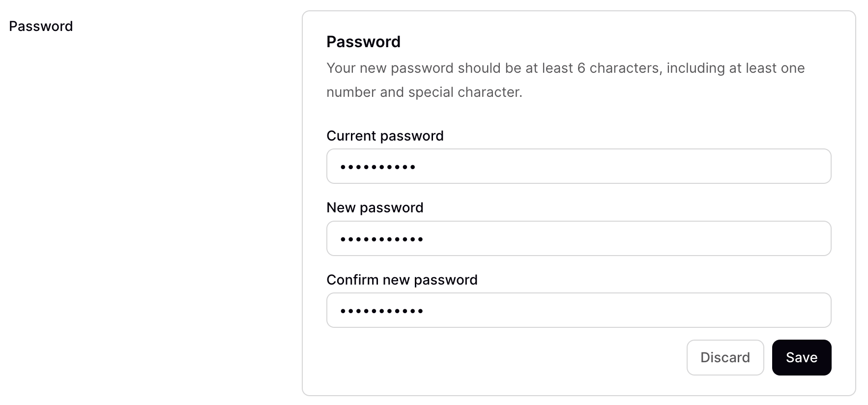868x405 pixels.
Task: Click the "Current password" field label
Action: coord(385,136)
